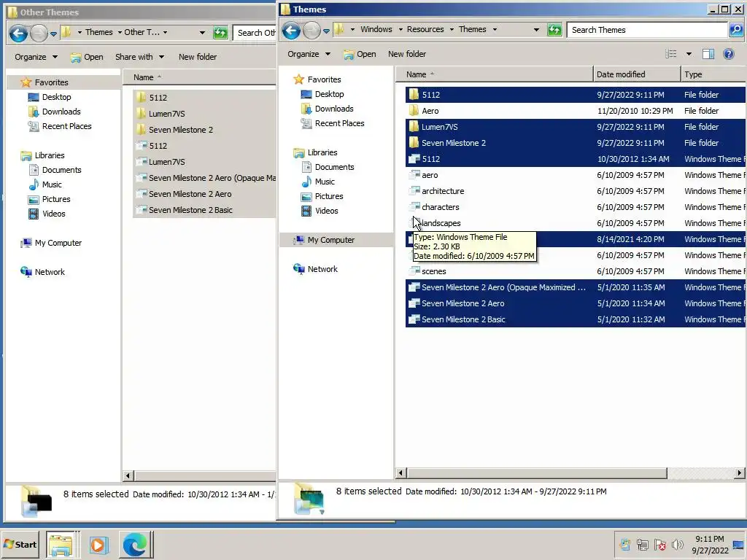Click the Show desktop icon by the clock
Viewport: 747px width, 560px height.
[x=740, y=544]
